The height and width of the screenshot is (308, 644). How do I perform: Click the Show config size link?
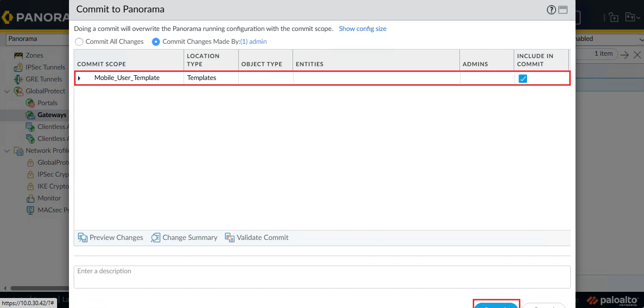click(362, 29)
